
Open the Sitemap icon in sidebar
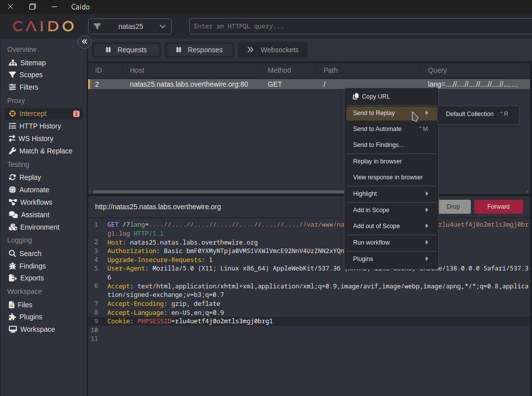(13, 63)
